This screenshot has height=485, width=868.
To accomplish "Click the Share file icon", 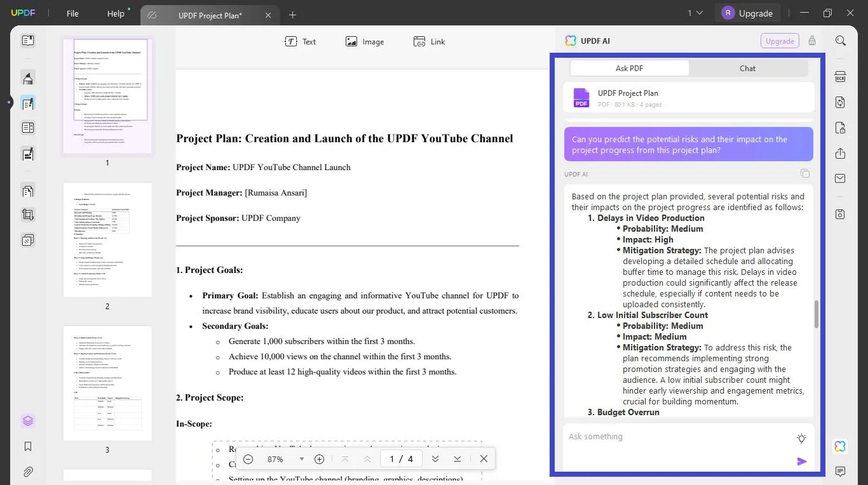I will click(840, 154).
